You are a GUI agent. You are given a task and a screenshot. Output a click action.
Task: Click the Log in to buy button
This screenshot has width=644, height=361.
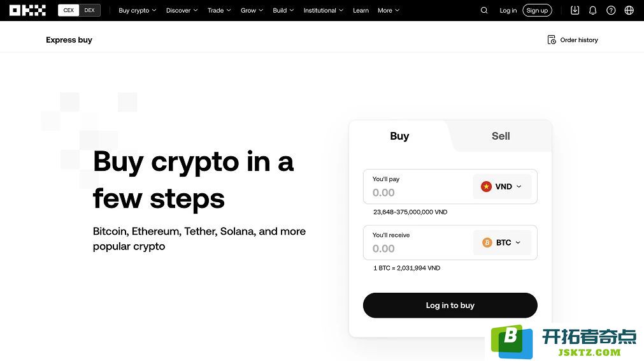pyautogui.click(x=450, y=306)
